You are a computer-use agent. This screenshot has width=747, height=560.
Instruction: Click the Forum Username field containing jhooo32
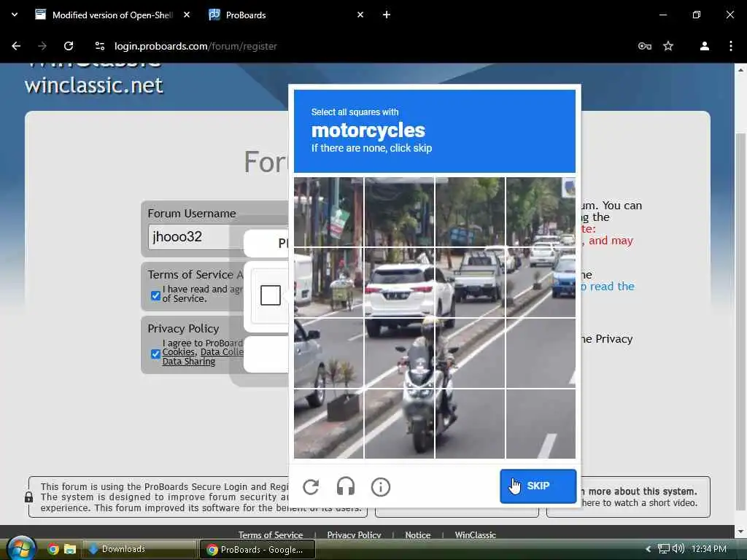tap(219, 237)
